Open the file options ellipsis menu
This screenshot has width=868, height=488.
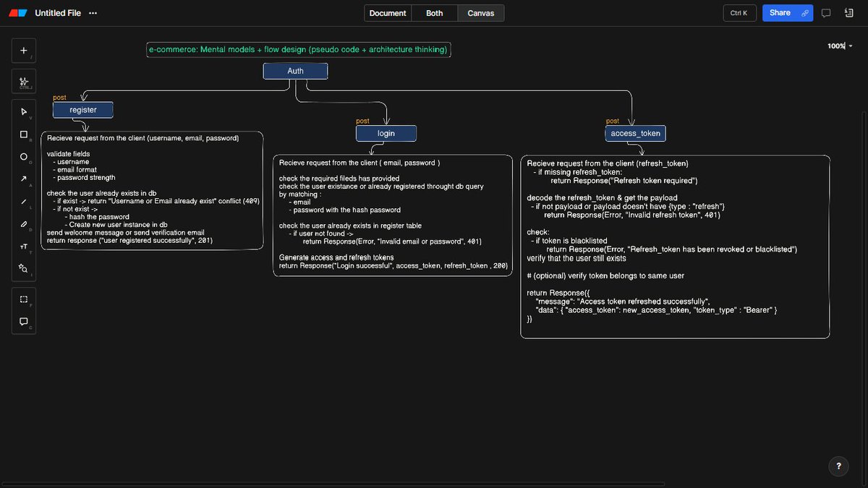(x=93, y=13)
